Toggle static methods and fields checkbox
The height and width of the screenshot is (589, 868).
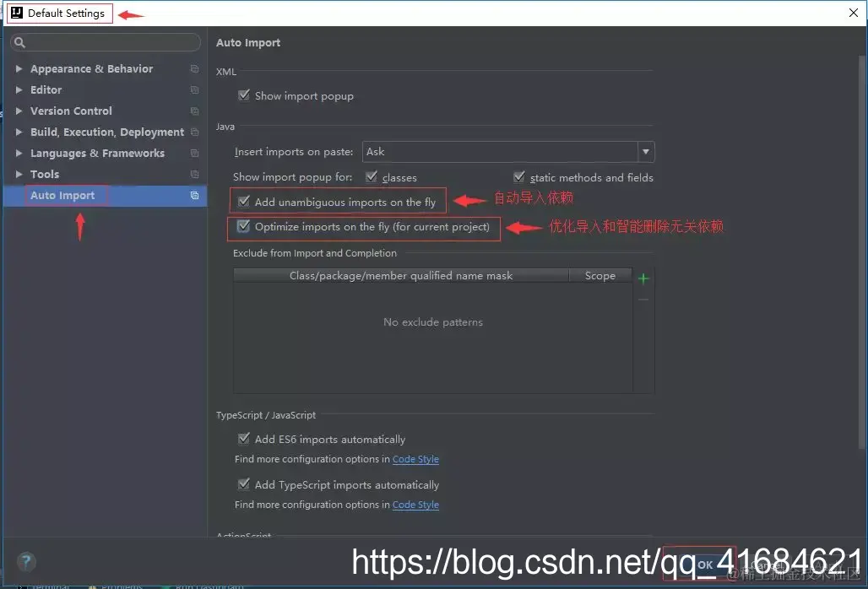coord(518,176)
